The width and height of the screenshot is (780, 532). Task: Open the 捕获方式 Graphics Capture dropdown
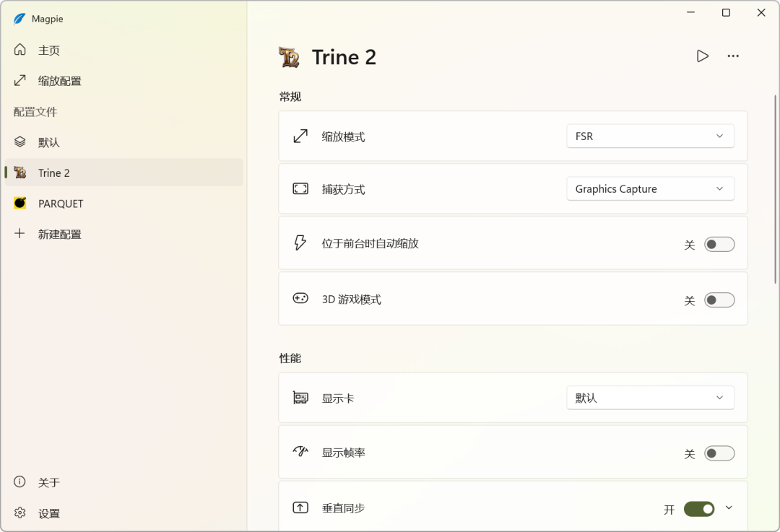tap(650, 189)
